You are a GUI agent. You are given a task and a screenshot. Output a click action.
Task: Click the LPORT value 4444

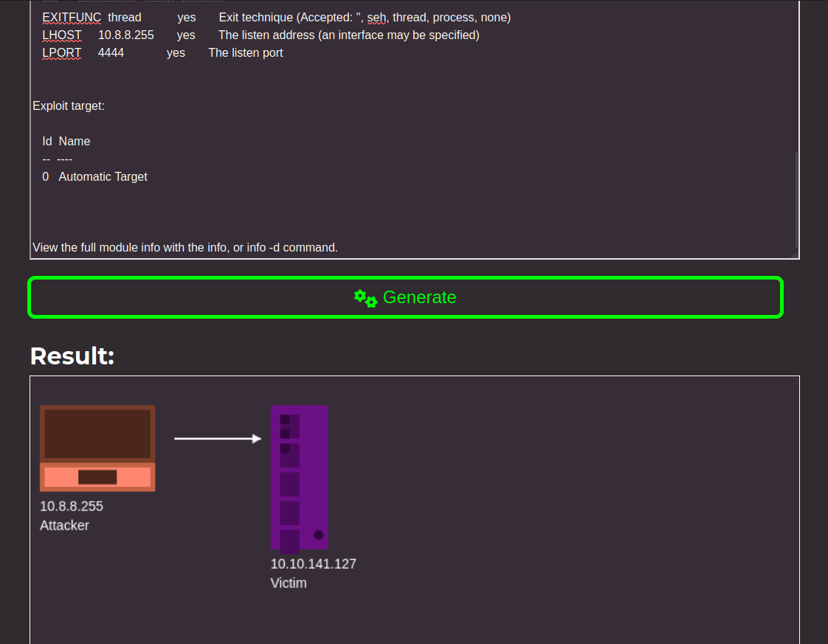[111, 52]
